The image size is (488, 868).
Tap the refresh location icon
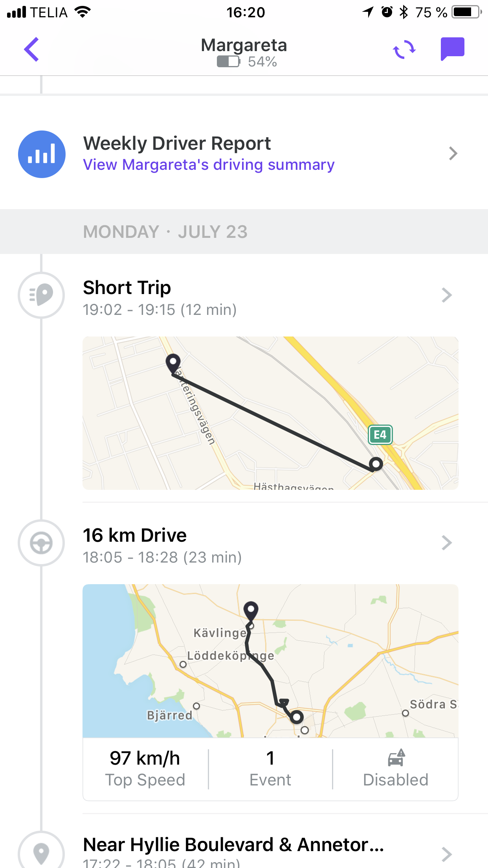click(404, 50)
